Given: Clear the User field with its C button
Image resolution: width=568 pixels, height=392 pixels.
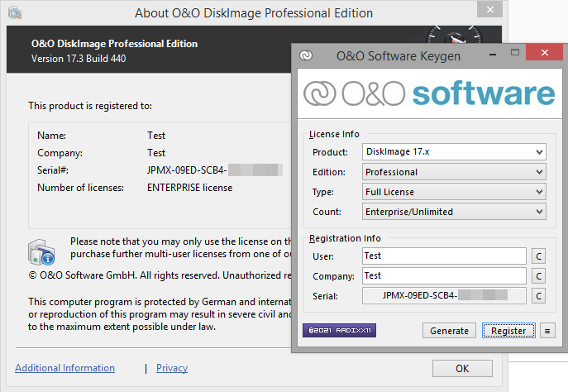Looking at the screenshot, I should [539, 256].
